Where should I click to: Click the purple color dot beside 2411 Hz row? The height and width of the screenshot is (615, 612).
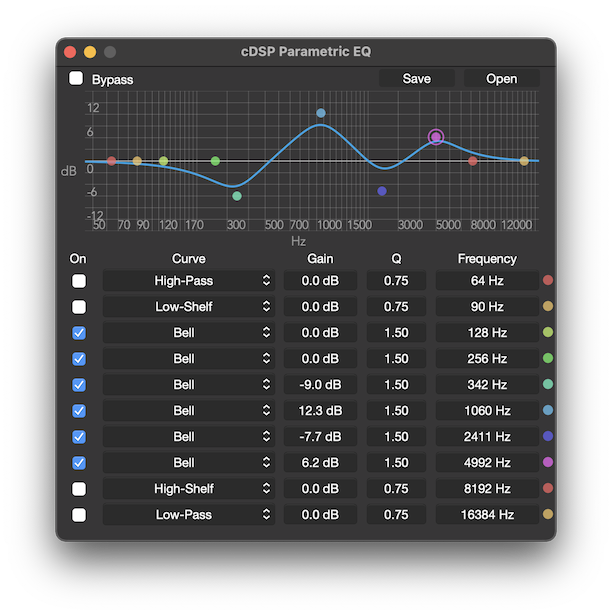tap(548, 437)
